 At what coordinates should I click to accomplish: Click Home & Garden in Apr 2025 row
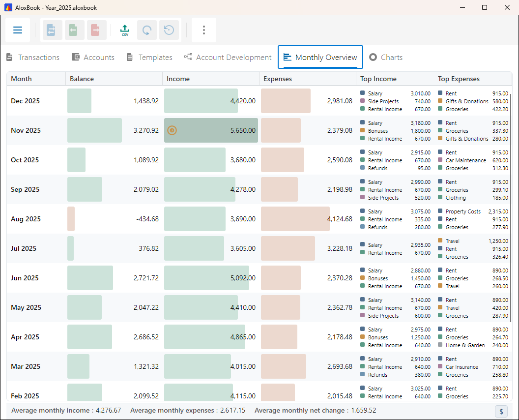pos(465,345)
